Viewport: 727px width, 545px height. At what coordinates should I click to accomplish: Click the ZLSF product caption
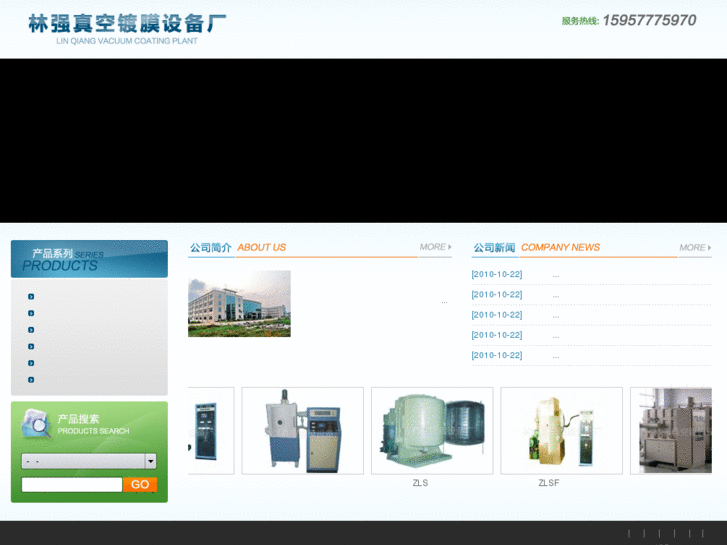pos(548,483)
